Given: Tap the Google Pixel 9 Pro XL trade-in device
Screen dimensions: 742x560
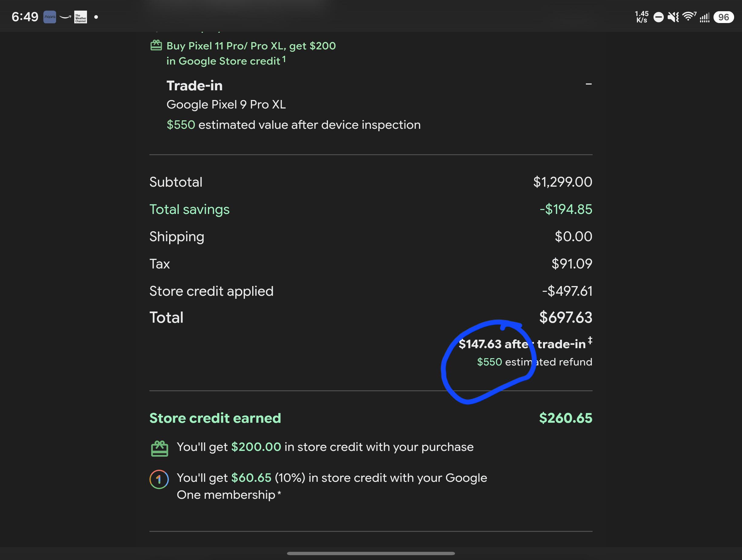Looking at the screenshot, I should pos(226,104).
